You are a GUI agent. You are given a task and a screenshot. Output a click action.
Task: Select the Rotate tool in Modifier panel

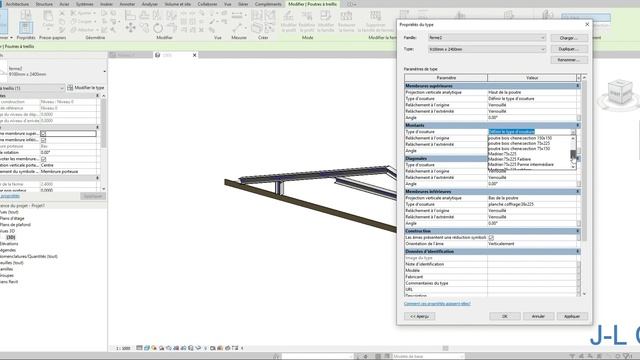point(158,28)
